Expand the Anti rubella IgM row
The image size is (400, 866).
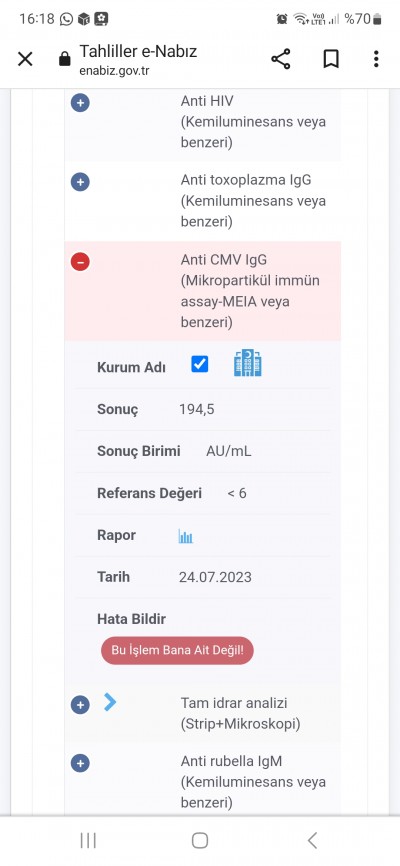click(80, 763)
